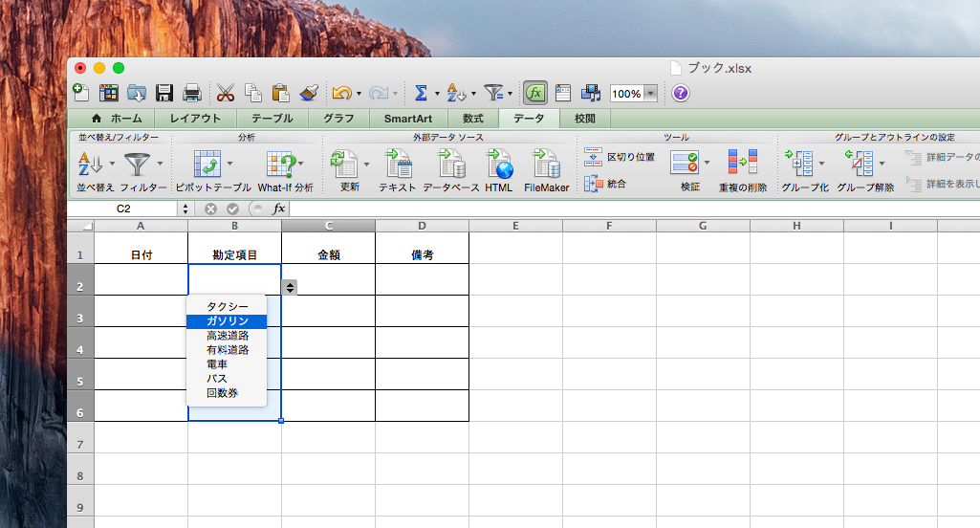Viewport: 980px width, 528px height.
Task: Switch to the ホーム tab
Action: [118, 119]
